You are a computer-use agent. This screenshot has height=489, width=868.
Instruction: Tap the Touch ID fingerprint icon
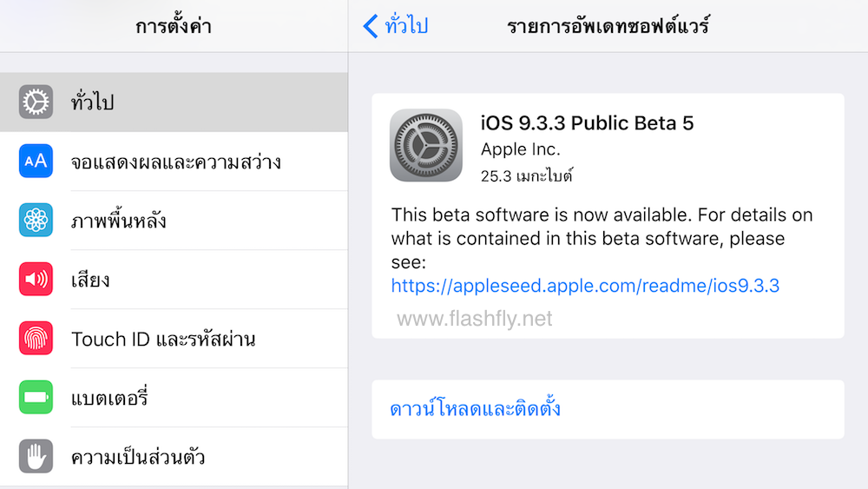tap(36, 339)
